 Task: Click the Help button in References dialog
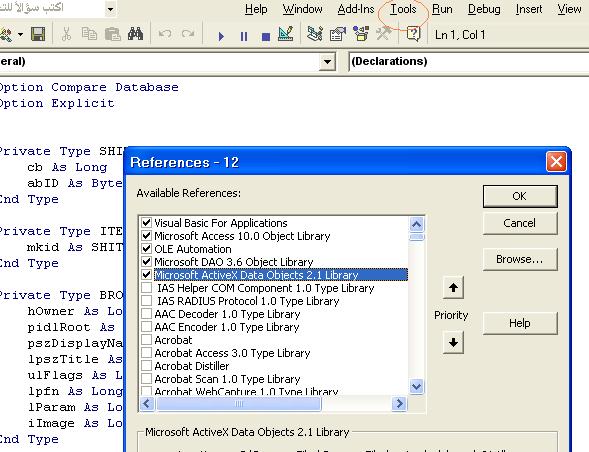tap(520, 323)
